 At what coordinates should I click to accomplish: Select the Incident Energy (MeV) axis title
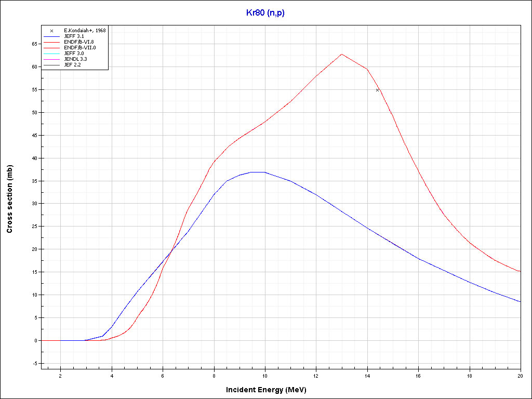pos(270,390)
